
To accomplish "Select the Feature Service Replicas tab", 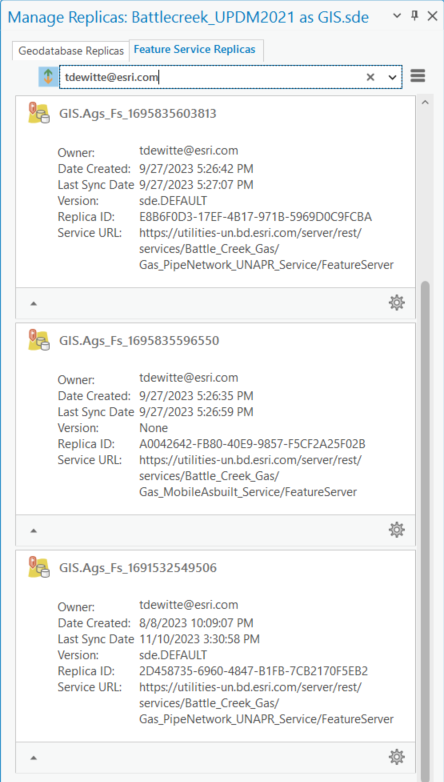I will [x=197, y=49].
